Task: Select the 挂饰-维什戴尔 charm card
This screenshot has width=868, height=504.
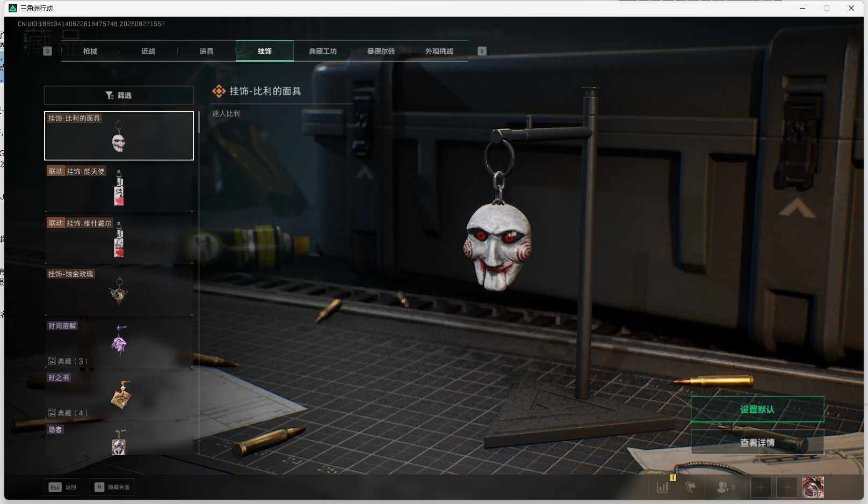Action: (x=119, y=239)
